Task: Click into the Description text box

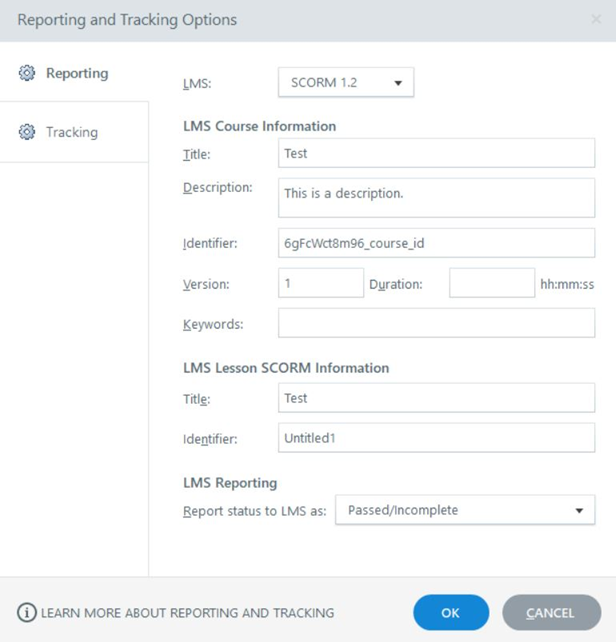Action: pos(437,198)
